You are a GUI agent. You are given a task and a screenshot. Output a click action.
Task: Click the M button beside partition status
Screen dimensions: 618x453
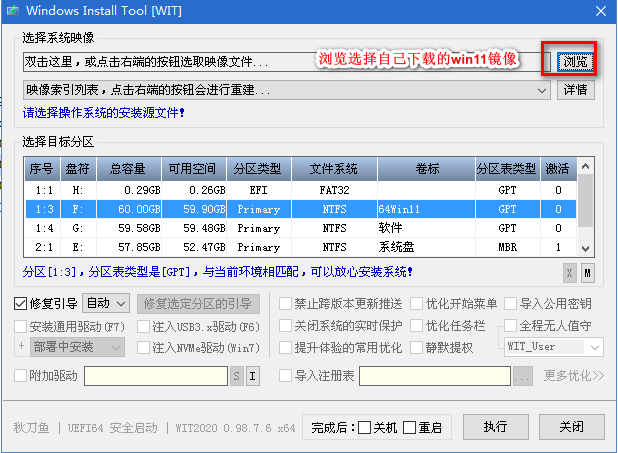588,273
